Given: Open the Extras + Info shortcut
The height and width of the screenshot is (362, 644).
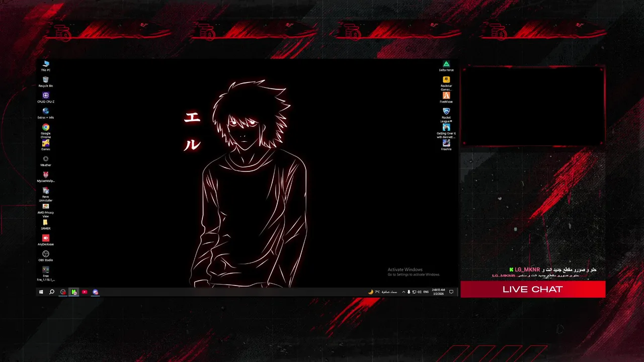Looking at the screenshot, I should click(x=46, y=114).
